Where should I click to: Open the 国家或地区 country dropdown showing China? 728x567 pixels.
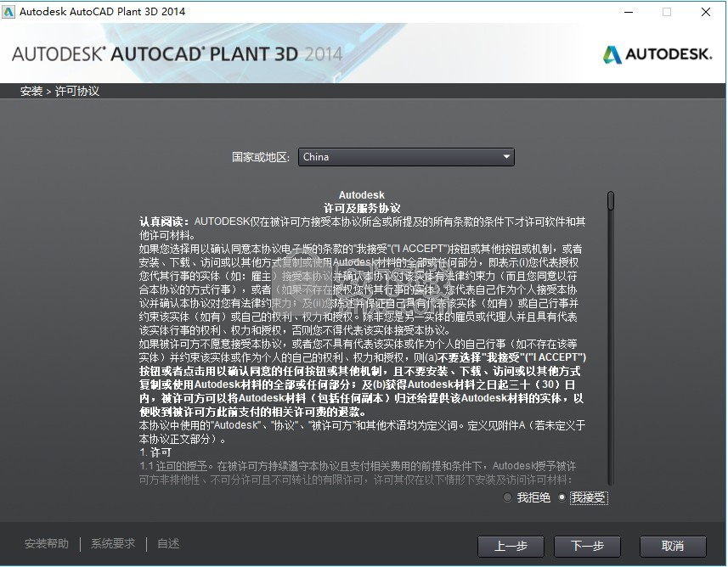pos(406,157)
